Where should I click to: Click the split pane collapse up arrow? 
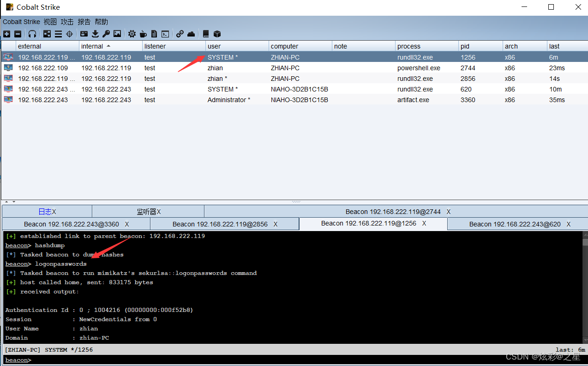click(6, 201)
